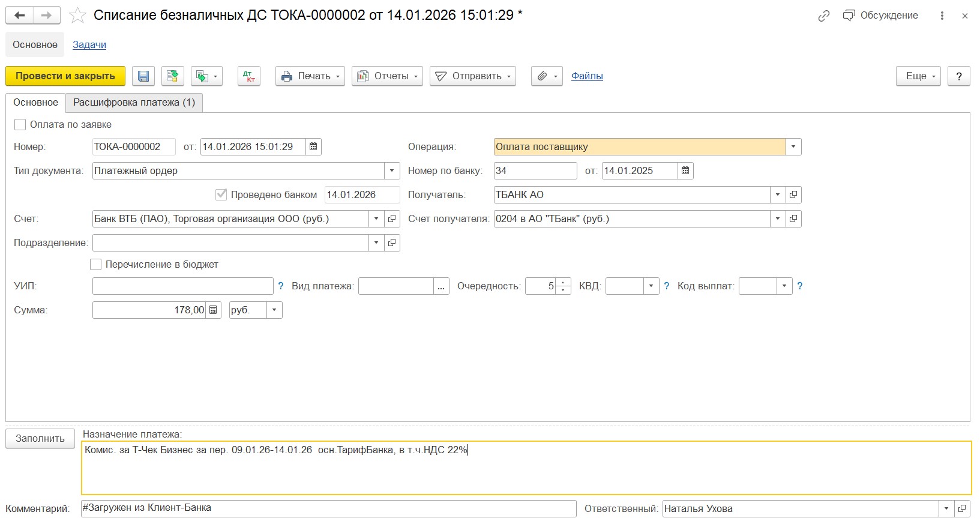This screenshot has width=980, height=518.
Task: Copy document link using chain icon
Action: click(x=824, y=16)
